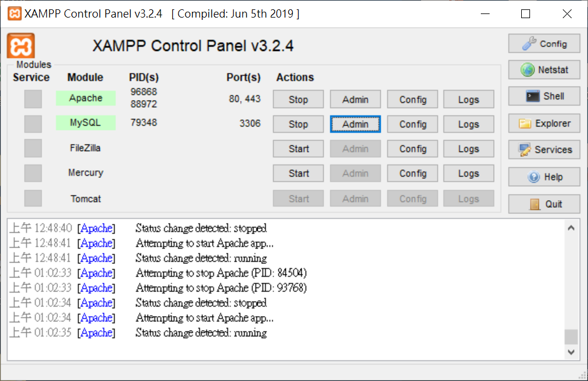This screenshot has width=588, height=381.
Task: Click the log scrollbar thumb
Action: pos(571,337)
